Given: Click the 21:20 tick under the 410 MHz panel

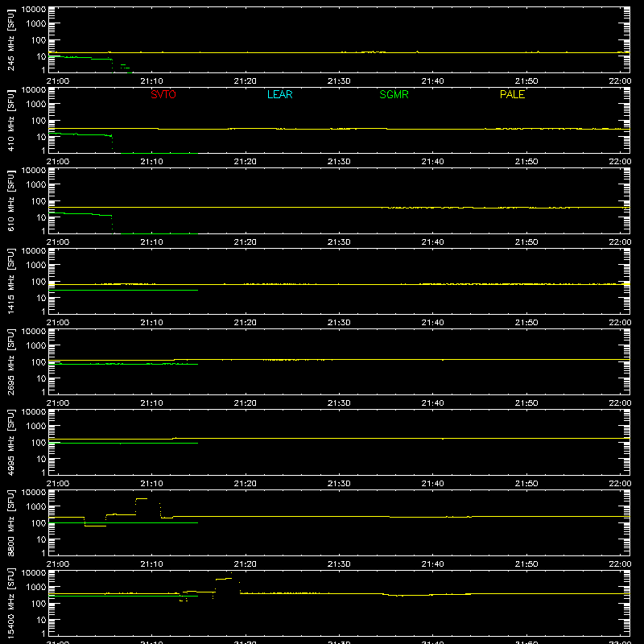Looking at the screenshot, I should [246, 162].
